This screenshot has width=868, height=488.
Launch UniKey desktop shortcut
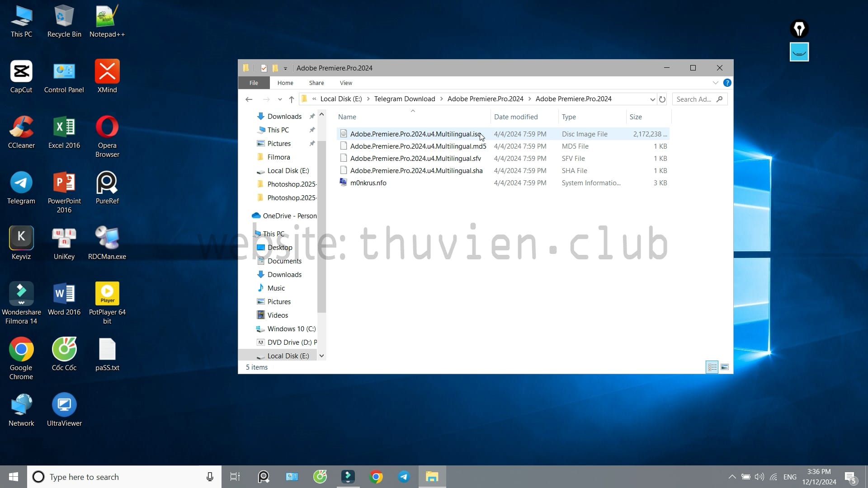[x=64, y=243]
